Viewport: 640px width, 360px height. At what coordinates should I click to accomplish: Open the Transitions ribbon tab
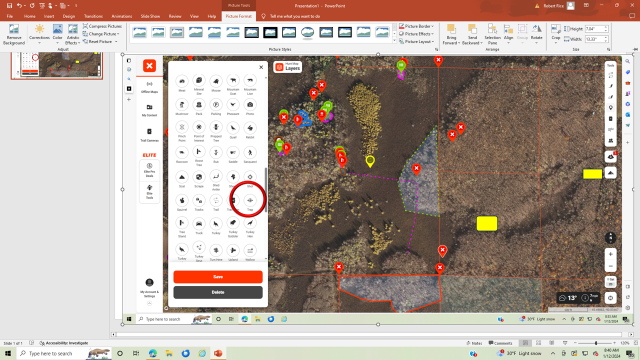click(93, 16)
